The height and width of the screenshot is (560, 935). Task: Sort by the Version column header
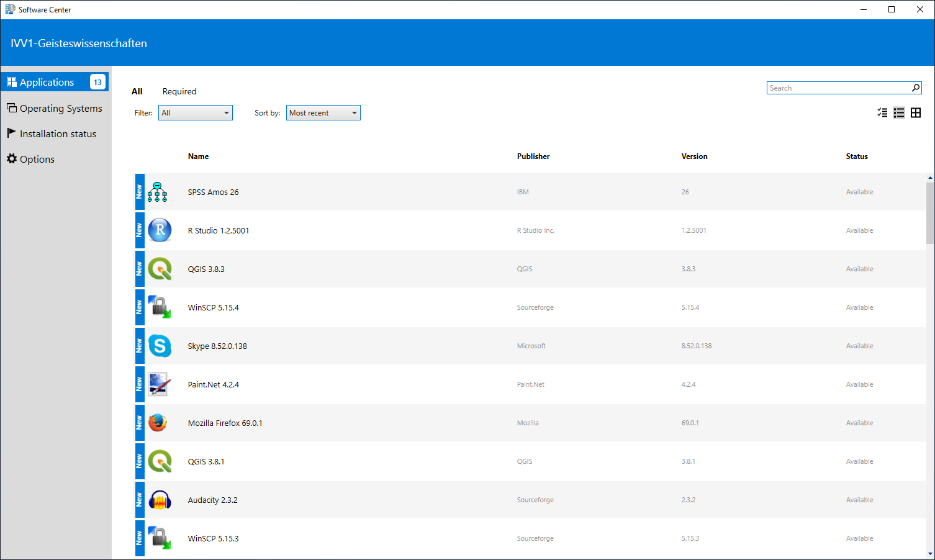click(695, 156)
